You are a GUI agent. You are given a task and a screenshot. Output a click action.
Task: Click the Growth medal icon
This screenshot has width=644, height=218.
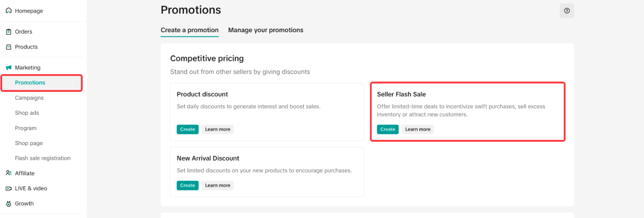8,203
